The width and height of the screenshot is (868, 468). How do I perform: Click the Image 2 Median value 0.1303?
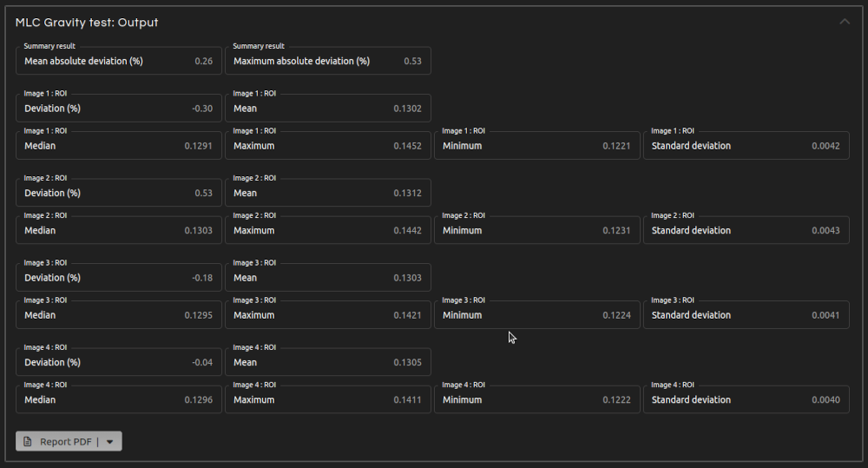[x=198, y=230]
